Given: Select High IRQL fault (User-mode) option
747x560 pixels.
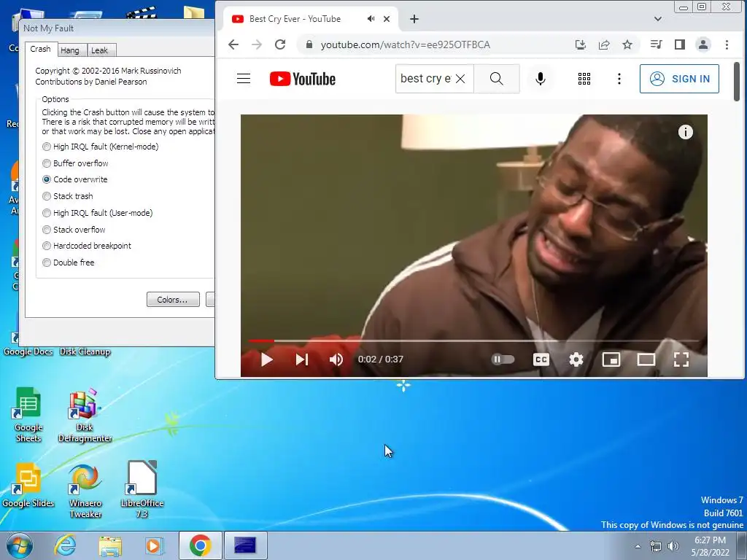Looking at the screenshot, I should [98, 213].
